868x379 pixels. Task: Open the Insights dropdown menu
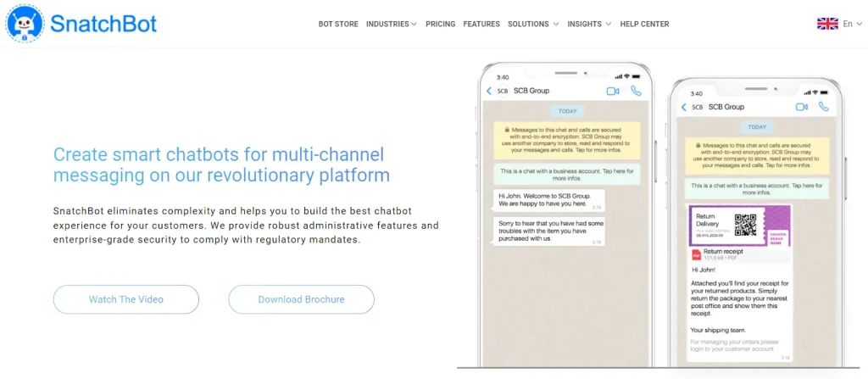pyautogui.click(x=590, y=24)
